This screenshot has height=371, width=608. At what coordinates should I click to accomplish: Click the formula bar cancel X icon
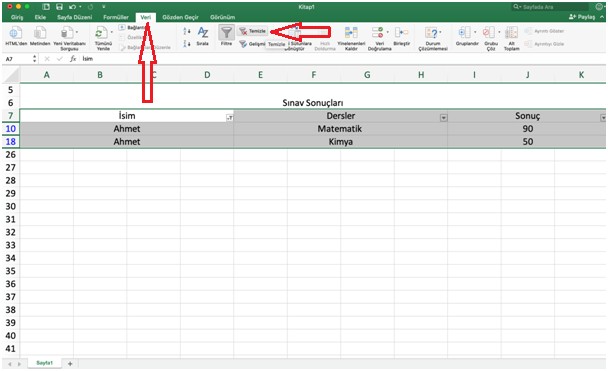tap(47, 59)
